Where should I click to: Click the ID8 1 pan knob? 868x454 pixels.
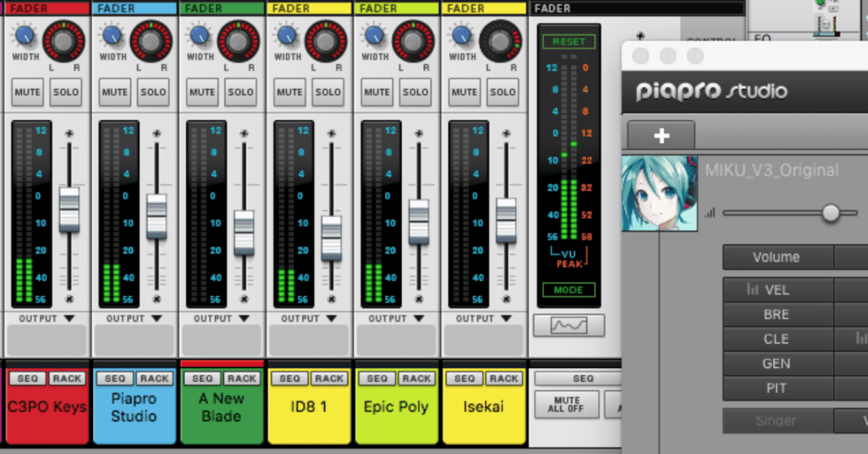pos(326,41)
